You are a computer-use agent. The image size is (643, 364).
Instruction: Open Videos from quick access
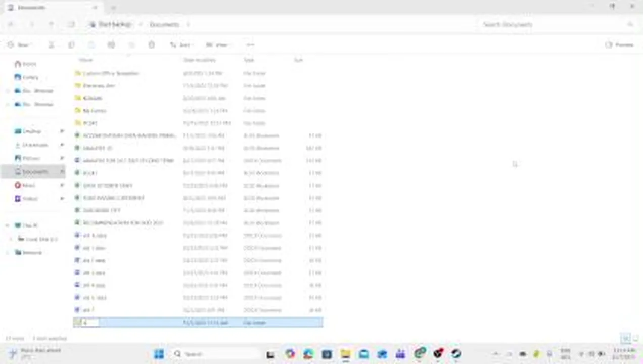click(x=26, y=199)
